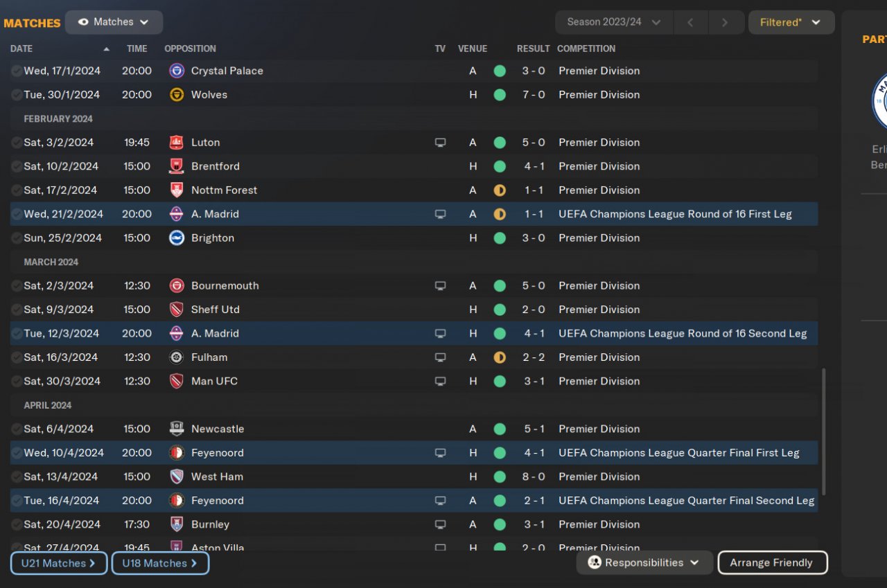The height and width of the screenshot is (588, 887).
Task: Open the Season 2023/24 dropdown
Action: click(614, 22)
